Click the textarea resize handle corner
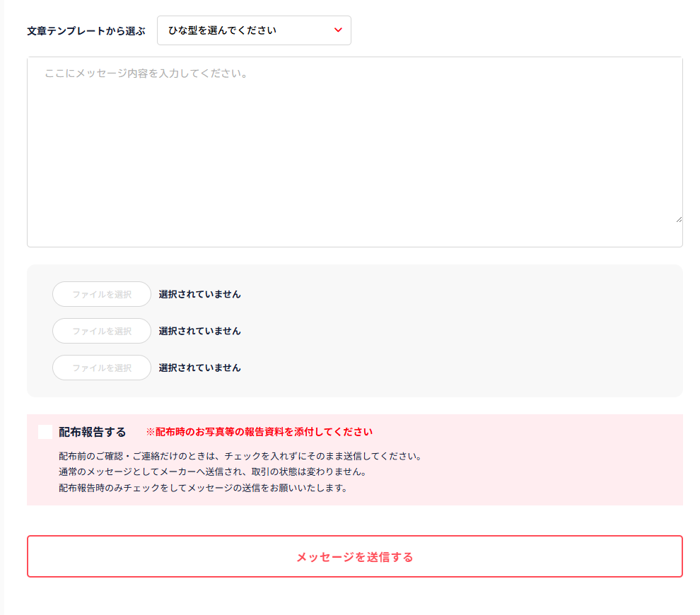This screenshot has width=700, height=615. [679, 219]
